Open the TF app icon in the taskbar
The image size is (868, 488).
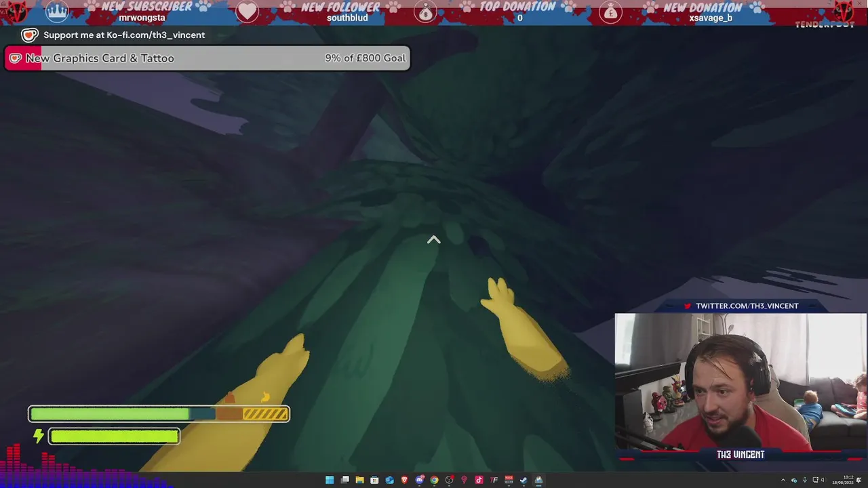click(494, 480)
